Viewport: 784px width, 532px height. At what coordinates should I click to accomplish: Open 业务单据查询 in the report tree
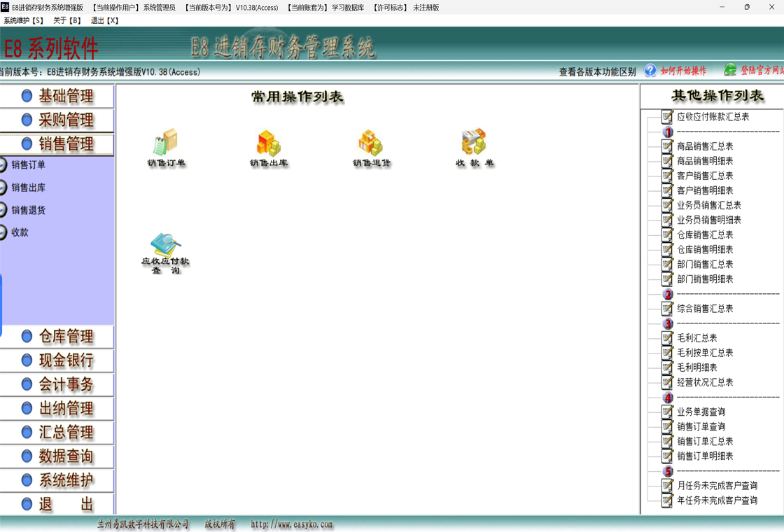(701, 412)
